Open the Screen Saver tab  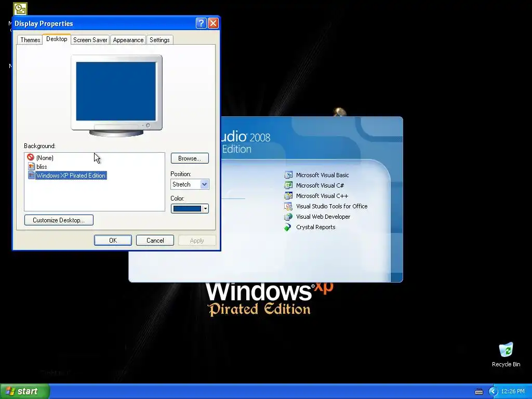(x=90, y=39)
